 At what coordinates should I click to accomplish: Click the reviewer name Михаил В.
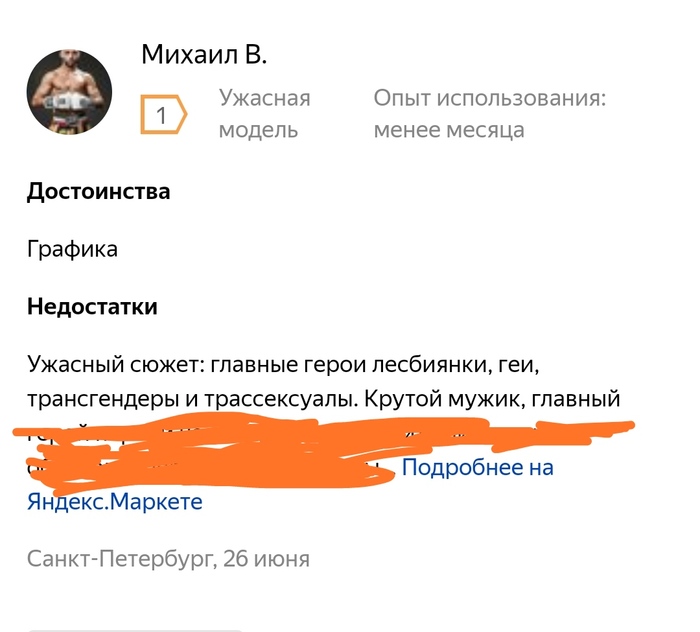tap(204, 54)
